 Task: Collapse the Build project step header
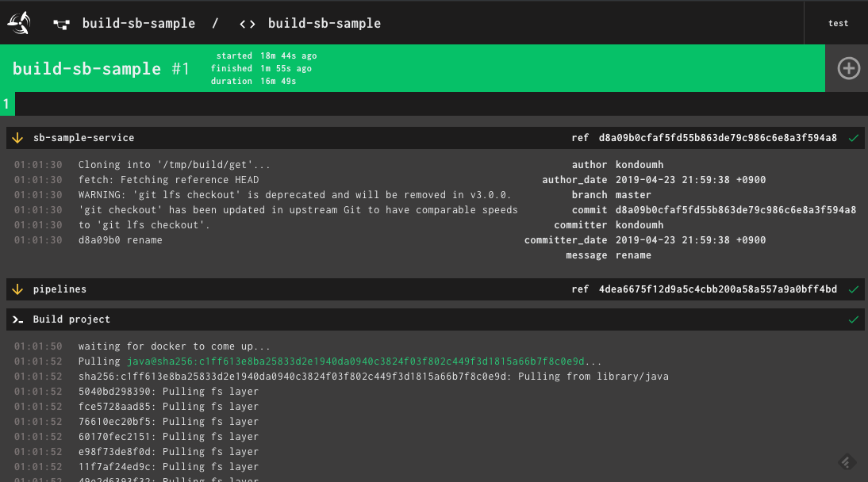point(435,319)
